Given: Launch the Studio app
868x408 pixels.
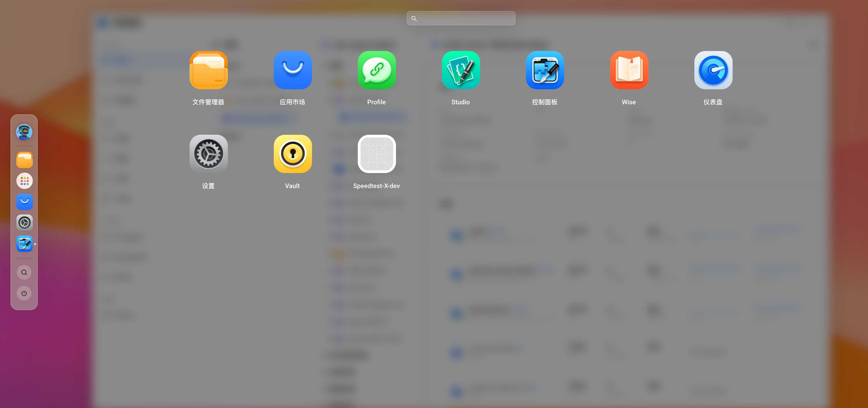Looking at the screenshot, I should (461, 70).
